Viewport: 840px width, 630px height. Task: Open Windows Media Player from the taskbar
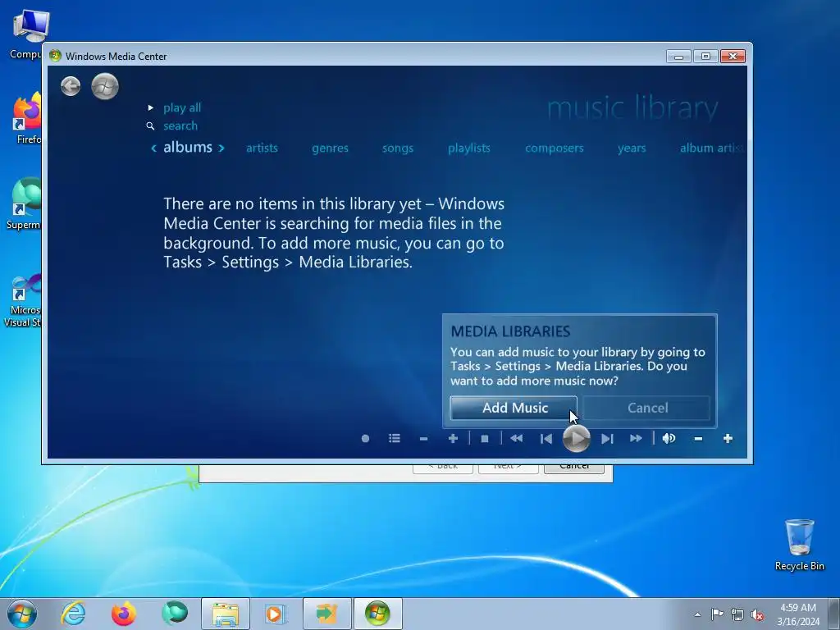point(276,614)
